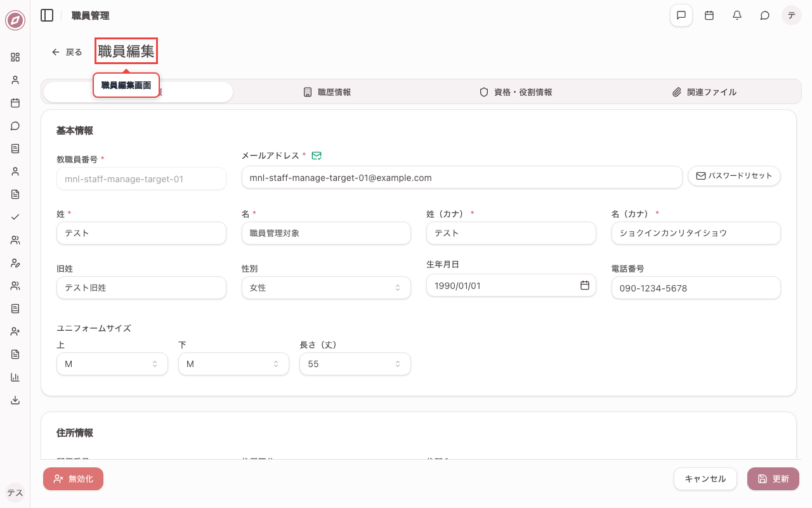The image size is (812, 508).
Task: Click the disabled 教職員番号 field
Action: coord(141,178)
